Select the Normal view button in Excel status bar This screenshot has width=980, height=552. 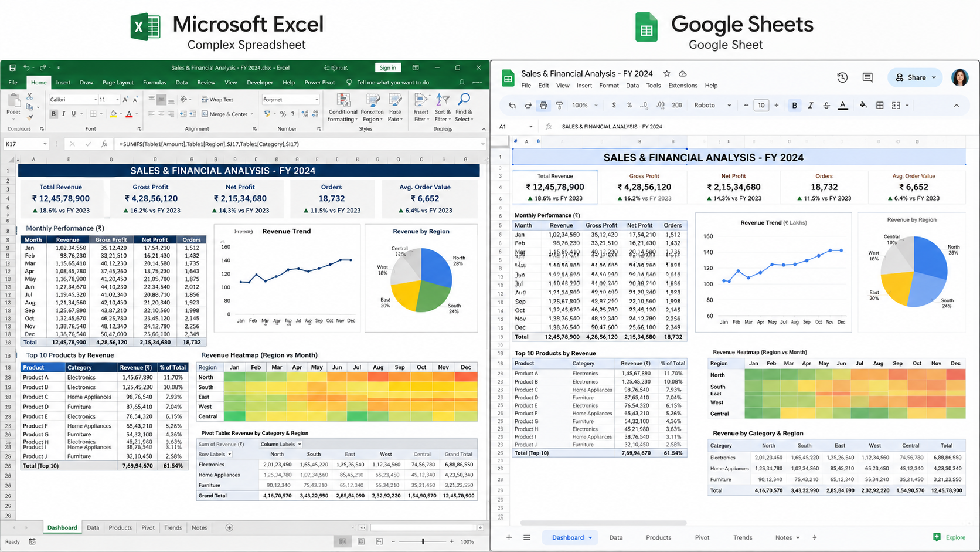(x=342, y=541)
